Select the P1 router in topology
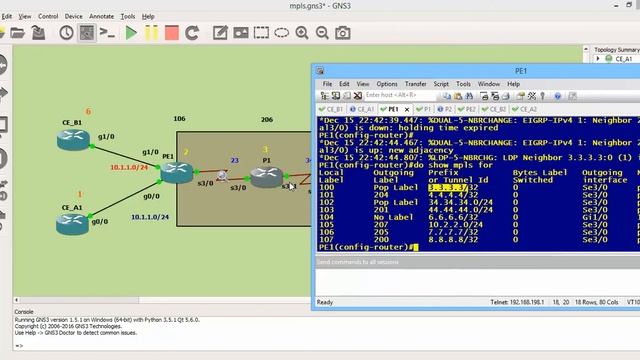The height and width of the screenshot is (360, 640). click(x=267, y=177)
